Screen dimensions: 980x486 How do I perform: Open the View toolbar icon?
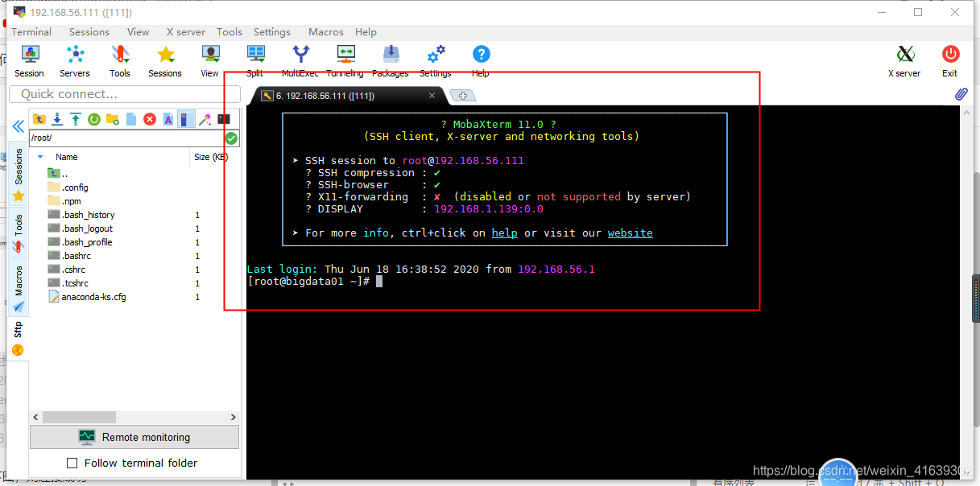tap(210, 61)
